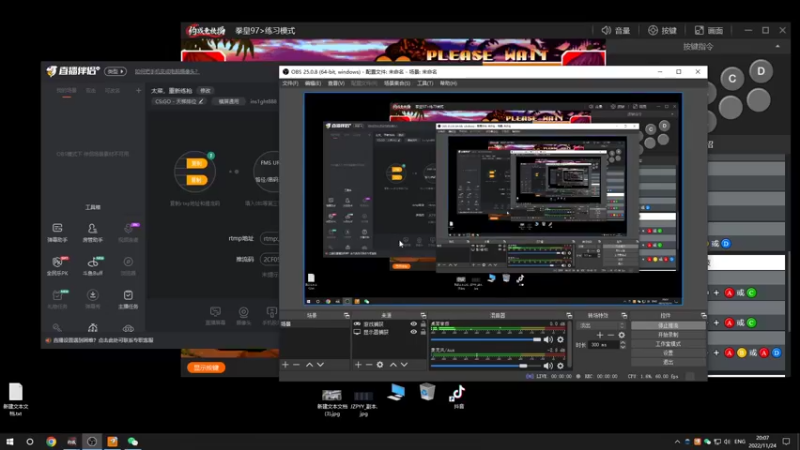Open 文件(F) menu in OBS

(290, 83)
